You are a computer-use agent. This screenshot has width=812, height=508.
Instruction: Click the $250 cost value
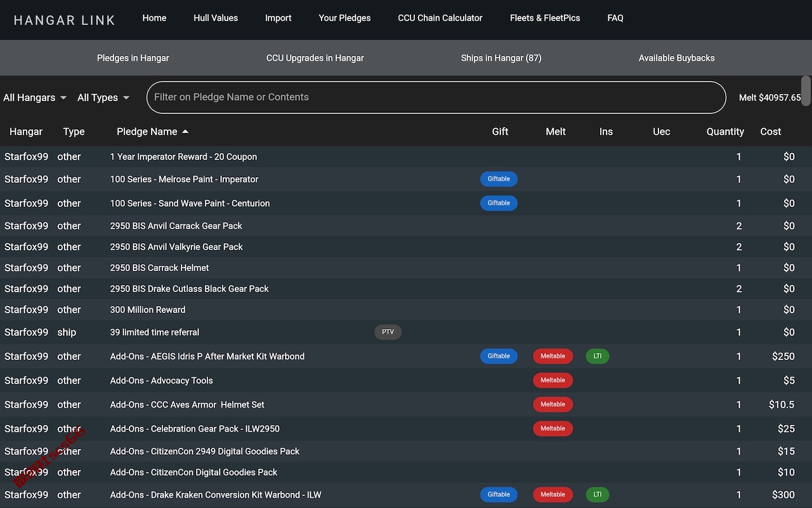click(783, 356)
